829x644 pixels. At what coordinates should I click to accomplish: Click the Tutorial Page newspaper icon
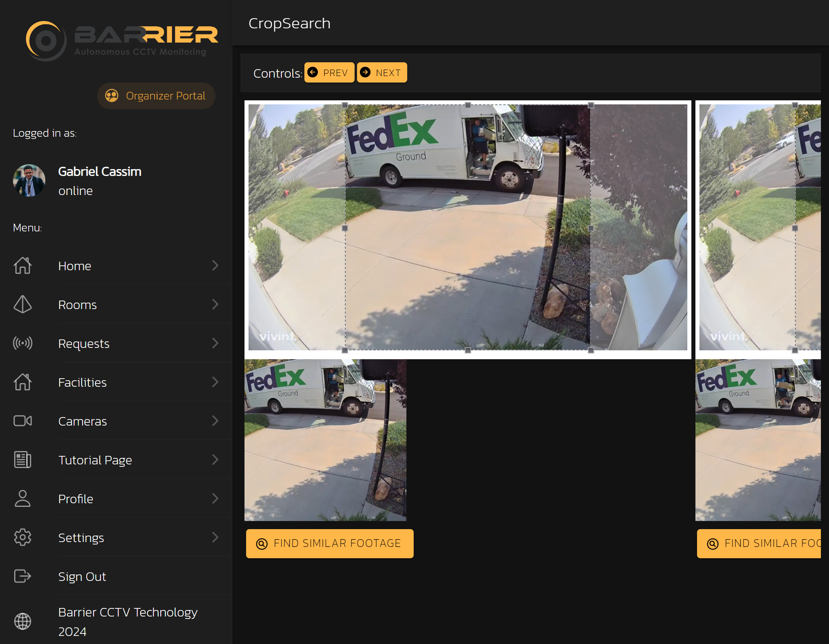point(23,460)
